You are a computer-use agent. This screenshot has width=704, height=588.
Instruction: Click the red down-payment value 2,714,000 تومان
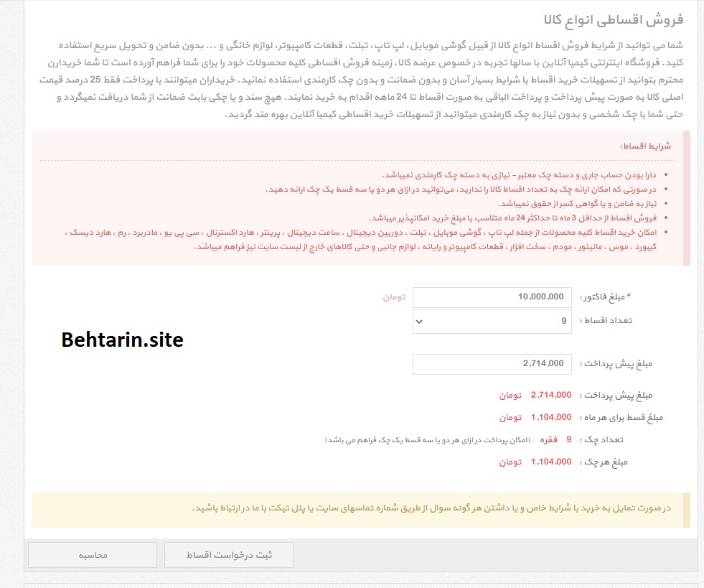click(x=535, y=396)
